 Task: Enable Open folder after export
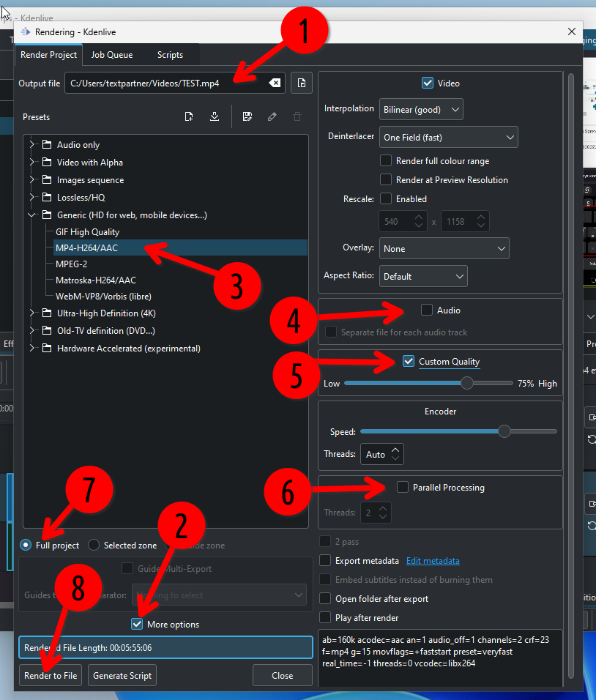(325, 598)
